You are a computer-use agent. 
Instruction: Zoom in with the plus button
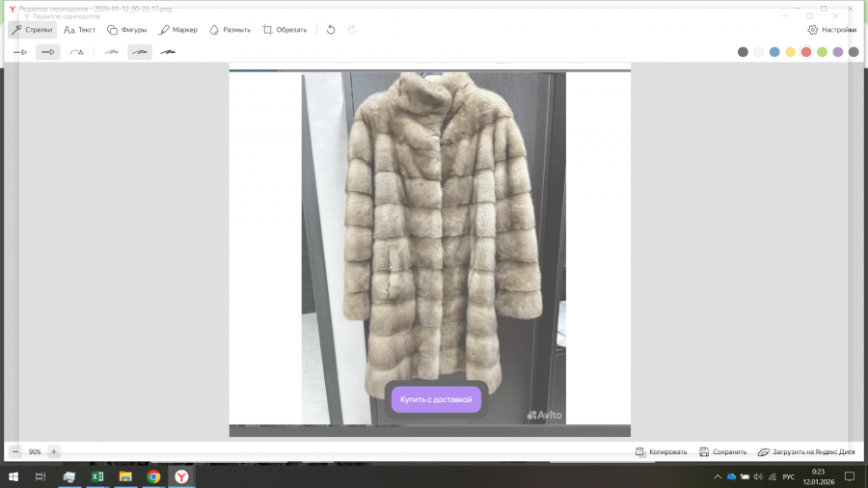point(54,451)
